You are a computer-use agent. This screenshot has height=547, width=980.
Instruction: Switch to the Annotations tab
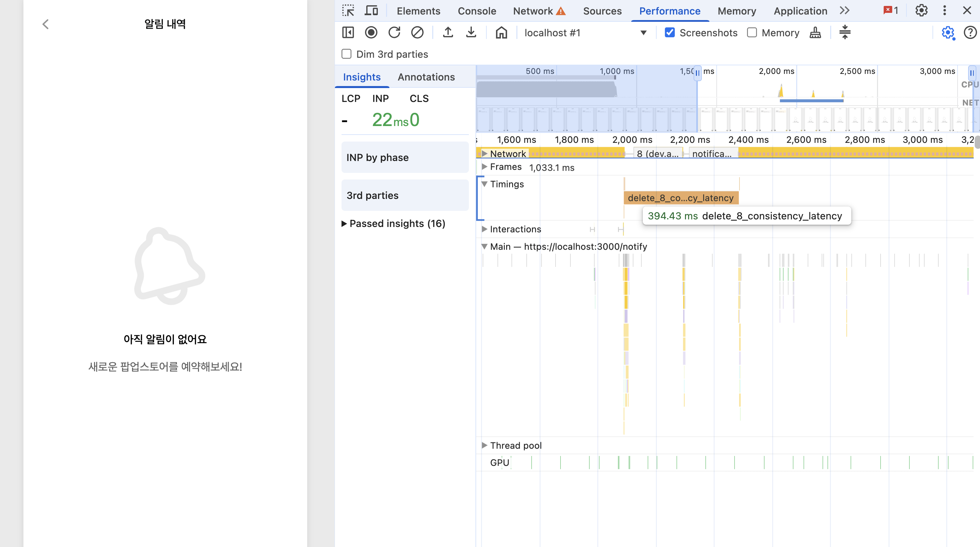pyautogui.click(x=426, y=77)
